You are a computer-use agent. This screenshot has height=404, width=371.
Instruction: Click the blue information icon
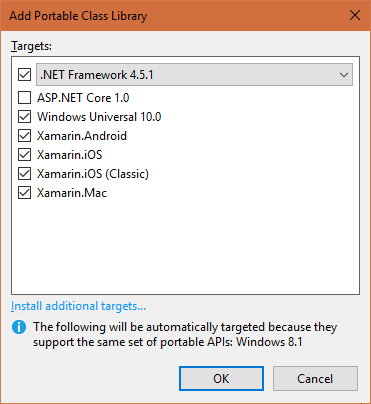(x=19, y=327)
